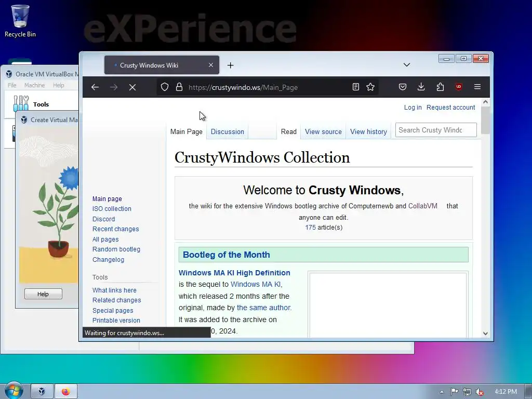Open the Firefox downloads arrow icon
The height and width of the screenshot is (399, 532).
pyautogui.click(x=421, y=87)
